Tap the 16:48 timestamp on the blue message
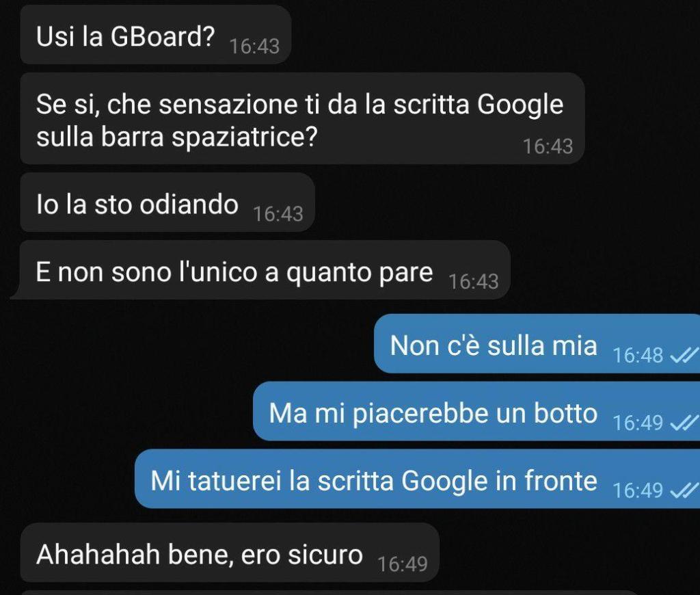The width and height of the screenshot is (700, 595). click(x=638, y=356)
